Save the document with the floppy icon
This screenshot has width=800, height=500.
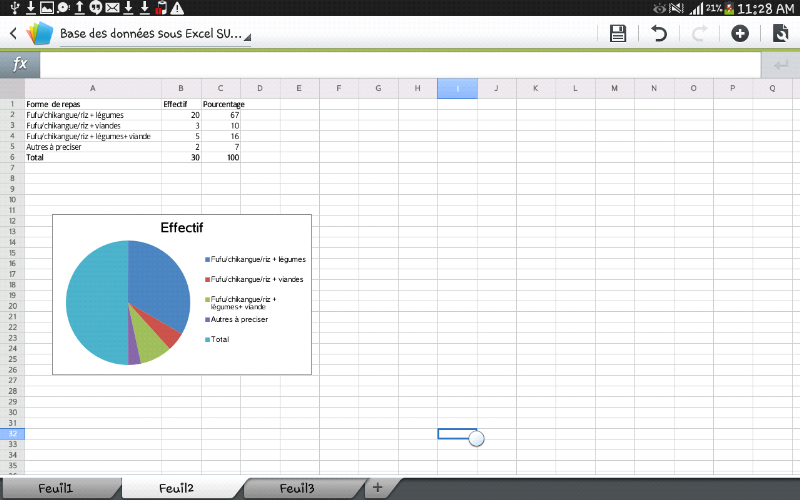618,34
